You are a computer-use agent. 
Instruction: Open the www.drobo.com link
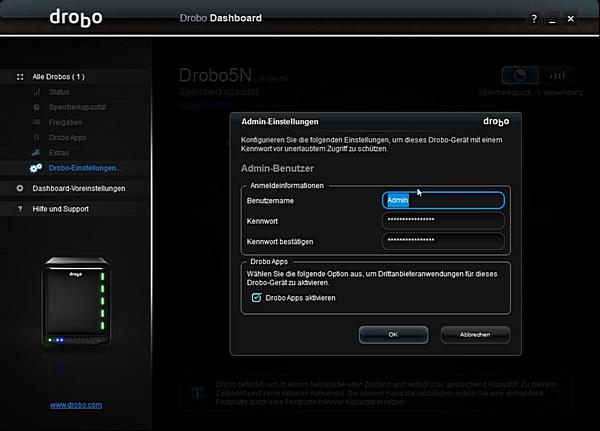[76, 405]
